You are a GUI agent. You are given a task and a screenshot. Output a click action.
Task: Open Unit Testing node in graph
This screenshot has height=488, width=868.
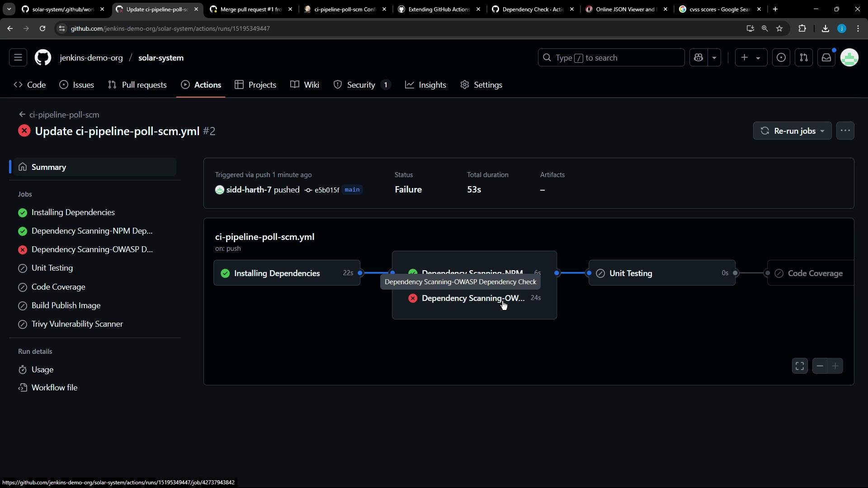point(662,273)
